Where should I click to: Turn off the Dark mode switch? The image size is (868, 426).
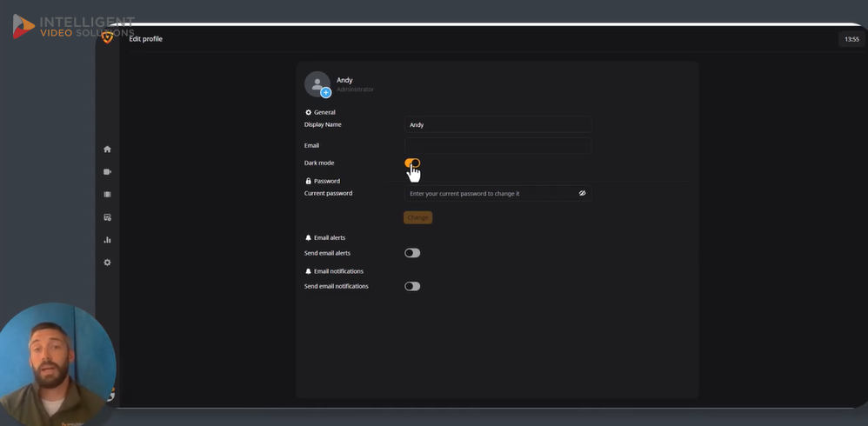click(412, 163)
